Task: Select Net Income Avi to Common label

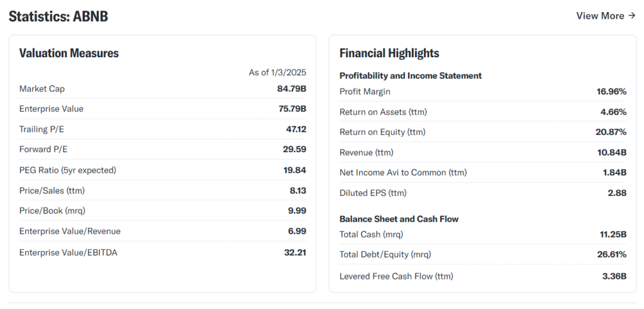Action: click(x=403, y=173)
